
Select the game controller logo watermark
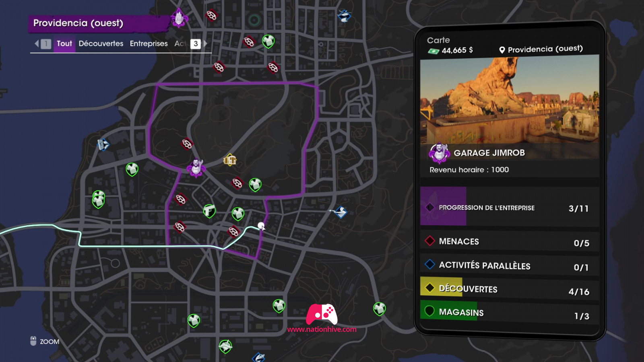click(322, 314)
